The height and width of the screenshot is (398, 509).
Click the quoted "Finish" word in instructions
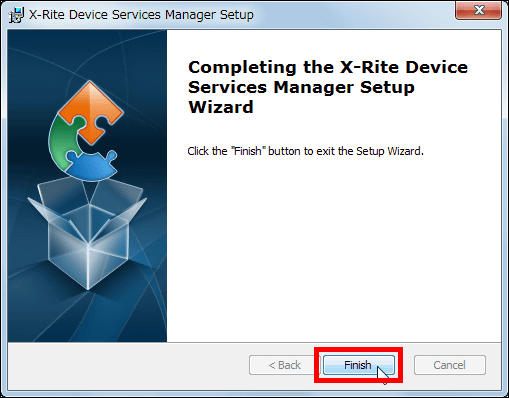248,151
